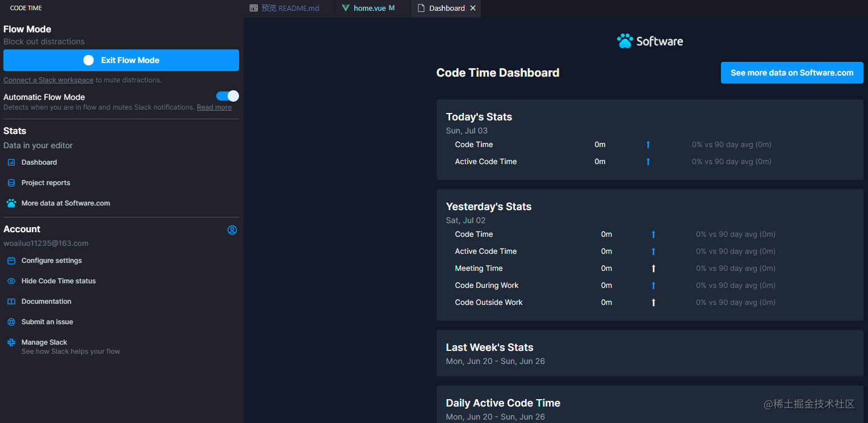Image resolution: width=868 pixels, height=423 pixels.
Task: Click the Last Week's Stats heading
Action: pos(489,347)
